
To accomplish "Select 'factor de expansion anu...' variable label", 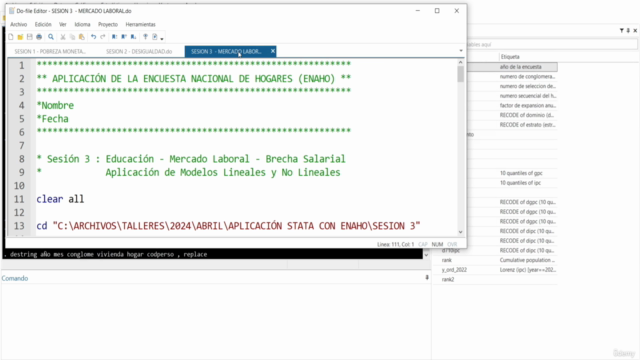I will (528, 106).
